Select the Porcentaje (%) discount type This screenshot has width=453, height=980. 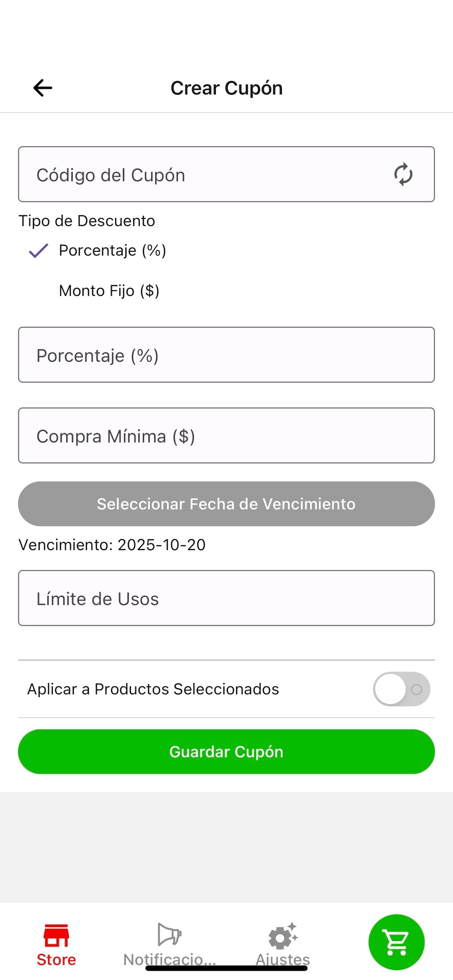(113, 251)
